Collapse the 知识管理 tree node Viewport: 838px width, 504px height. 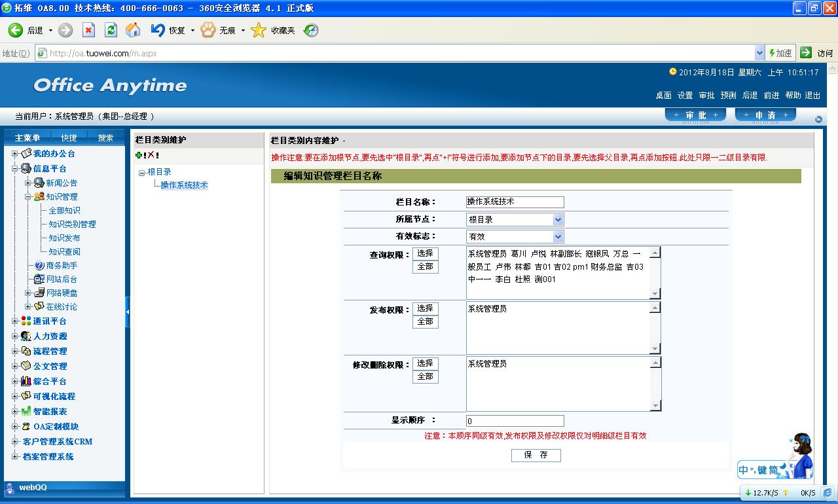click(28, 196)
